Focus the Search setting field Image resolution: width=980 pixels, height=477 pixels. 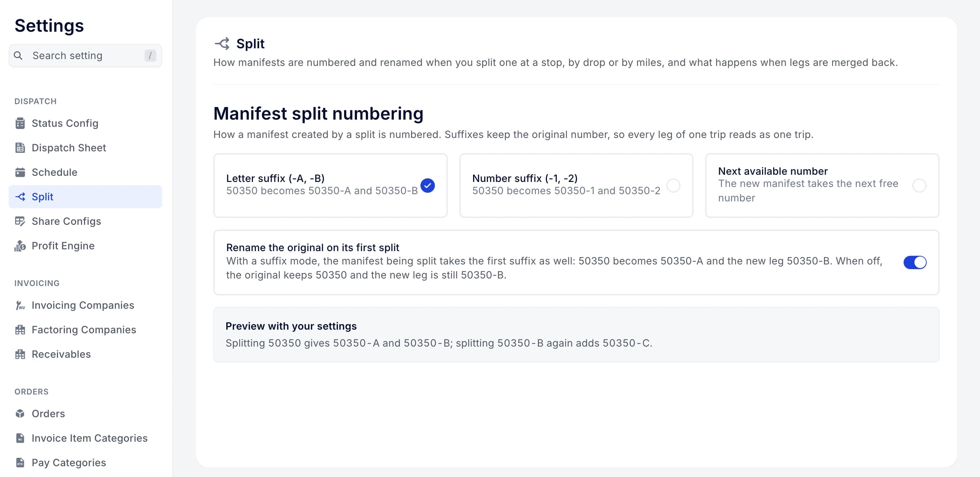click(x=85, y=55)
